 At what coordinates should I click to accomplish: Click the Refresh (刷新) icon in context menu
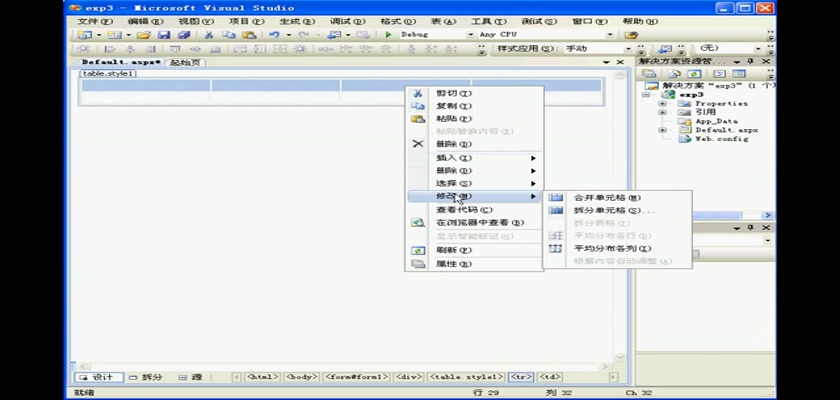point(418,250)
